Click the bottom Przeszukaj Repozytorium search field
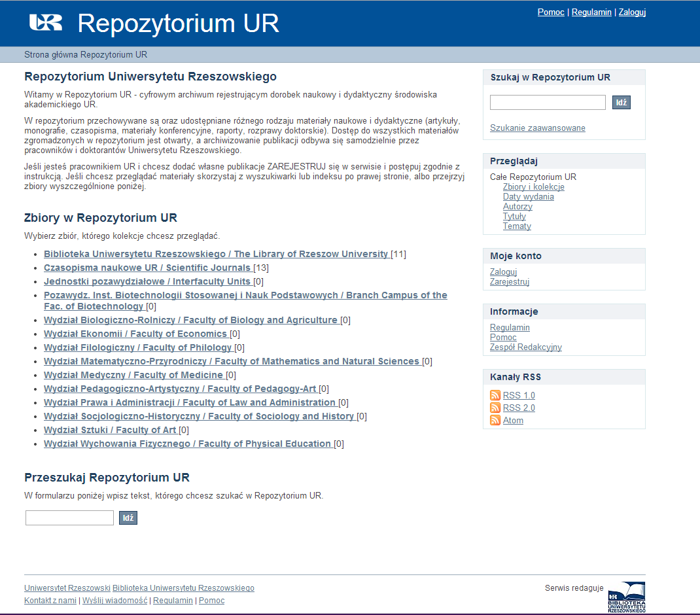700x615 pixels. pos(69,518)
